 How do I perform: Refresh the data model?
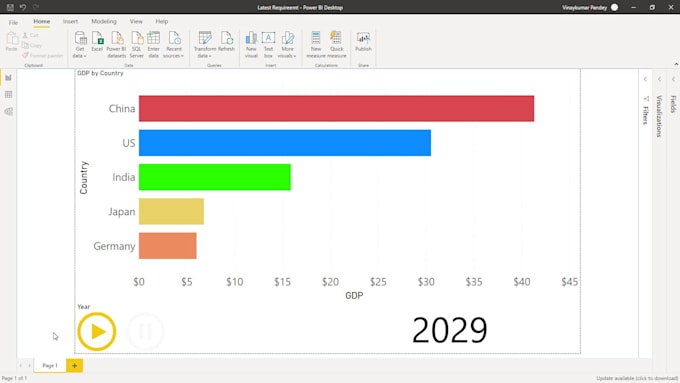226,42
